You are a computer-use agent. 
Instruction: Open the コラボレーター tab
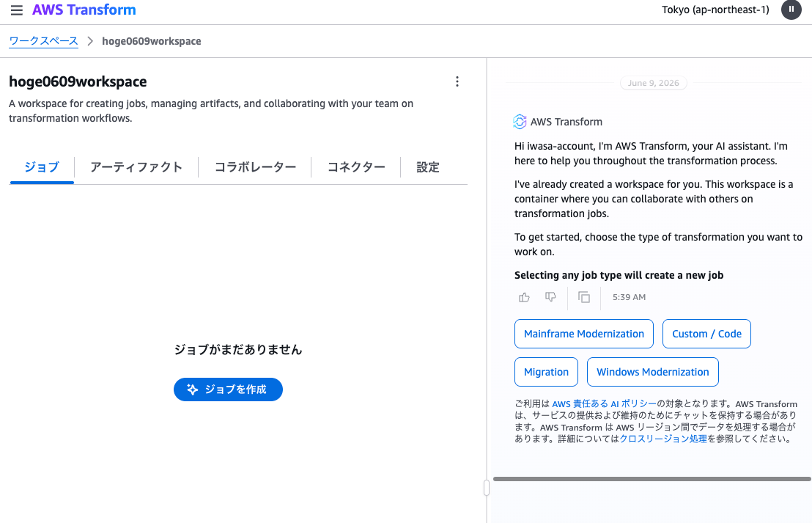(x=255, y=167)
